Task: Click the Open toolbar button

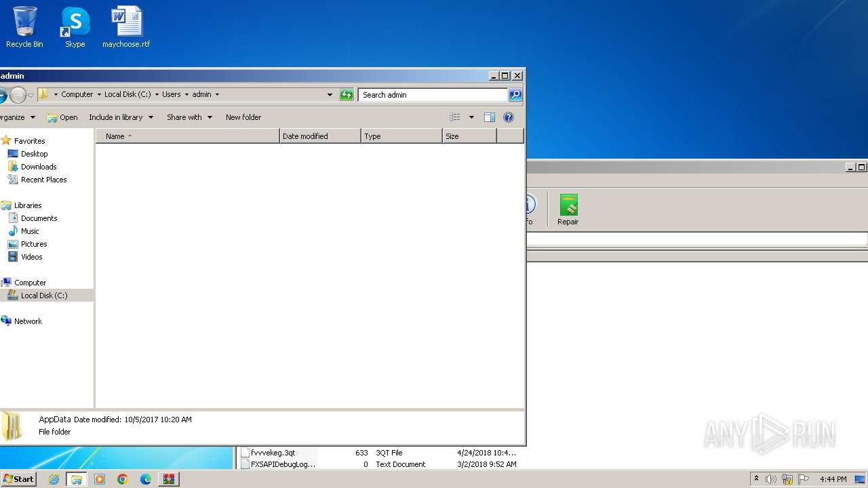Action: [x=62, y=117]
